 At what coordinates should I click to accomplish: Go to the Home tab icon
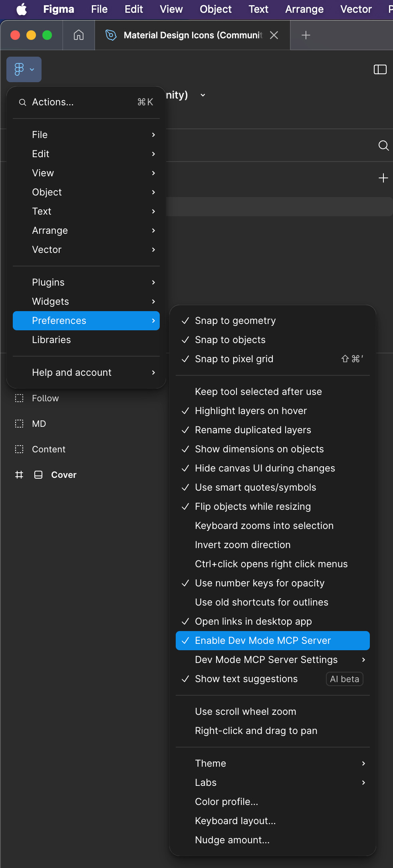(79, 35)
